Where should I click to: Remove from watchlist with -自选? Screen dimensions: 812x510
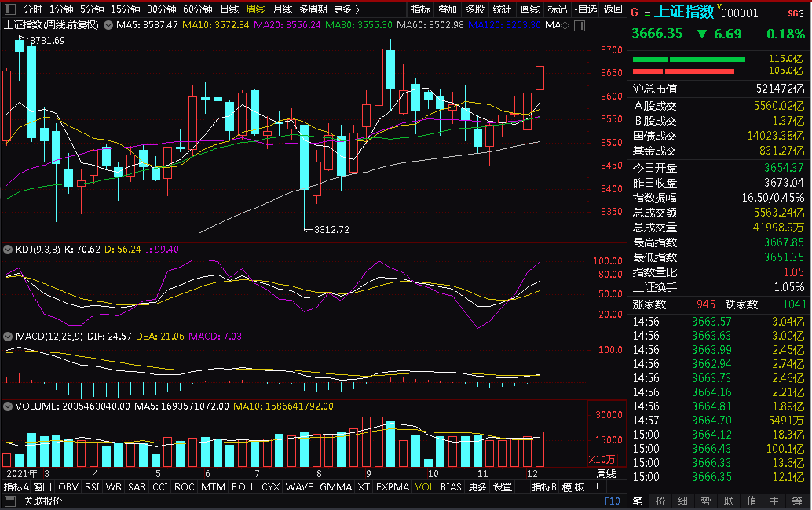[586, 9]
